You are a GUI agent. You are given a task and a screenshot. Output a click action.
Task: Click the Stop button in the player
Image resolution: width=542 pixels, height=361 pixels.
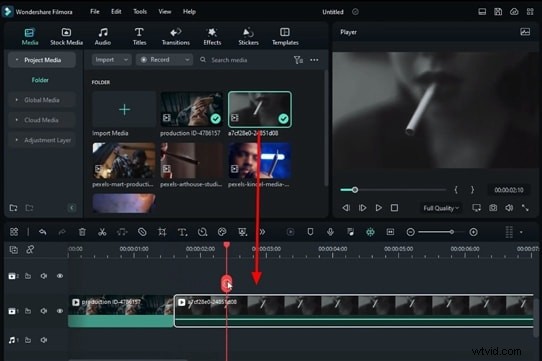coord(394,208)
